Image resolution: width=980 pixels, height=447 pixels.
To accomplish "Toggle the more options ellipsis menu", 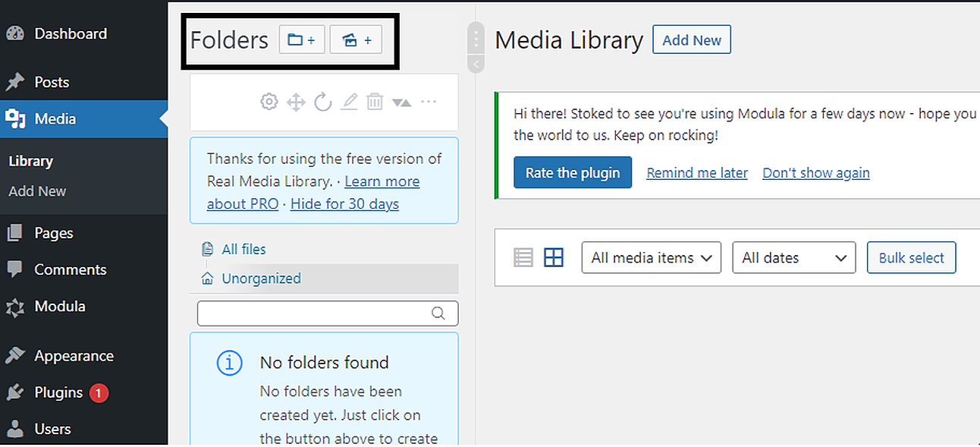I will click(429, 101).
